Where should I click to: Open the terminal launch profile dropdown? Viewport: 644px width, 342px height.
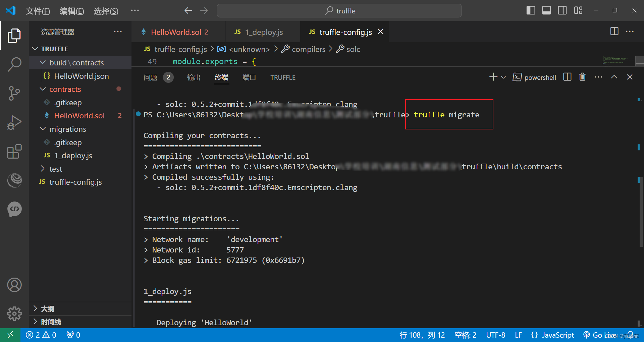(x=503, y=77)
